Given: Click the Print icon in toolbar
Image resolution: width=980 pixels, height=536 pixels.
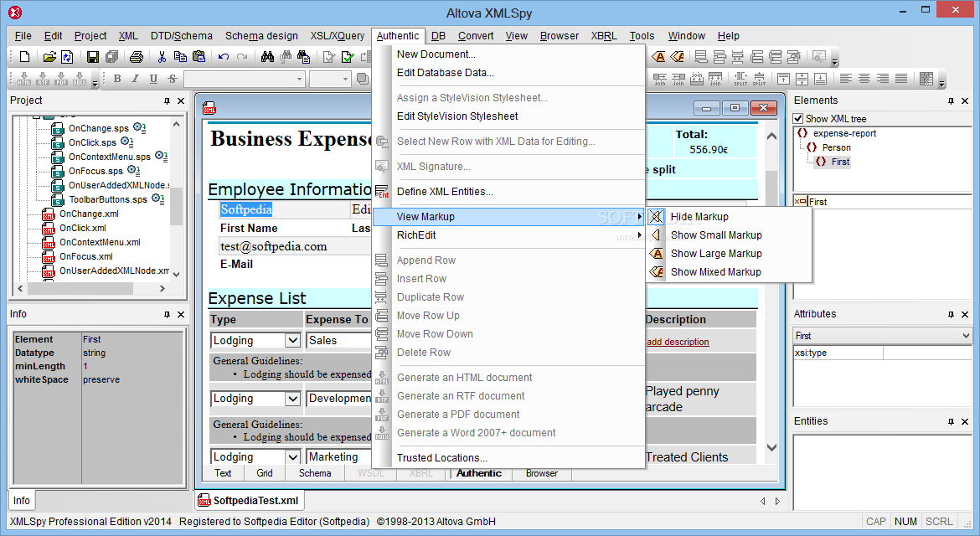Looking at the screenshot, I should 137,57.
